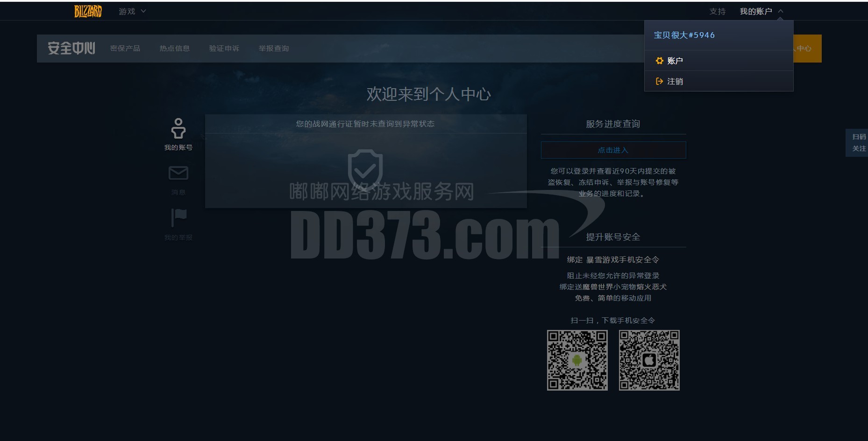Expand the 扫码关注 side panel tab
Screen dimensions: 868x441
[860, 142]
